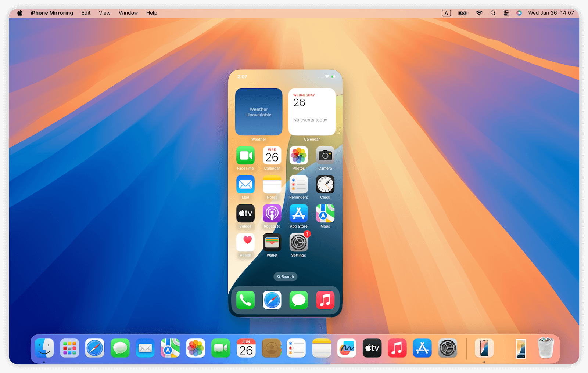The width and height of the screenshot is (588, 373).
Task: Open Mail app on the iPhone home screen
Action: (245, 185)
